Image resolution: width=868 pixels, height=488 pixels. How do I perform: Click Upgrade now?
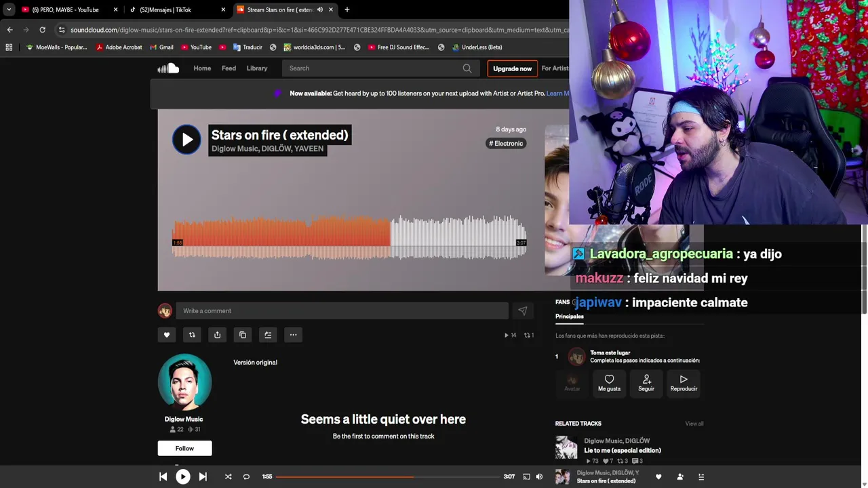coord(512,68)
